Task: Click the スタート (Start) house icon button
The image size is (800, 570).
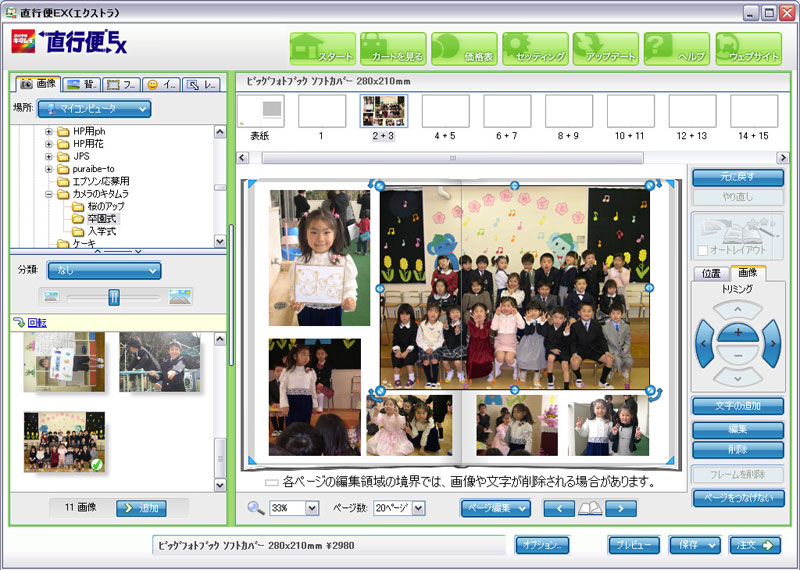Action: point(323,49)
